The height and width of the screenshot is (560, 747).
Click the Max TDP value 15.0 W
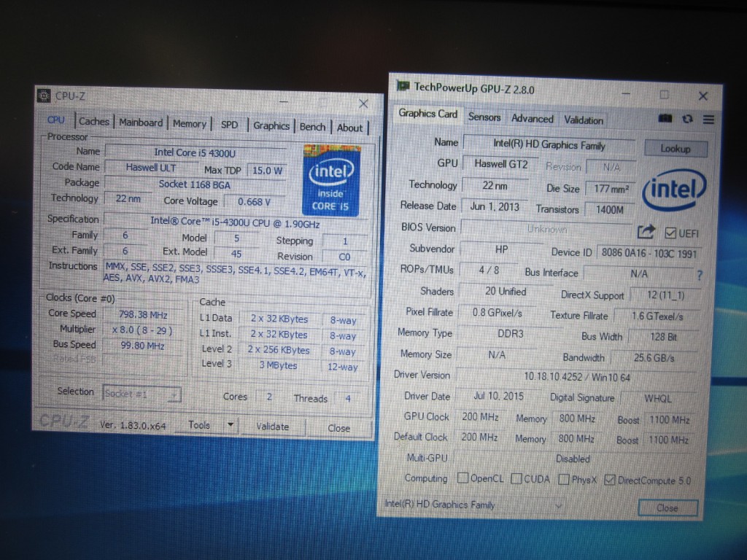point(267,171)
